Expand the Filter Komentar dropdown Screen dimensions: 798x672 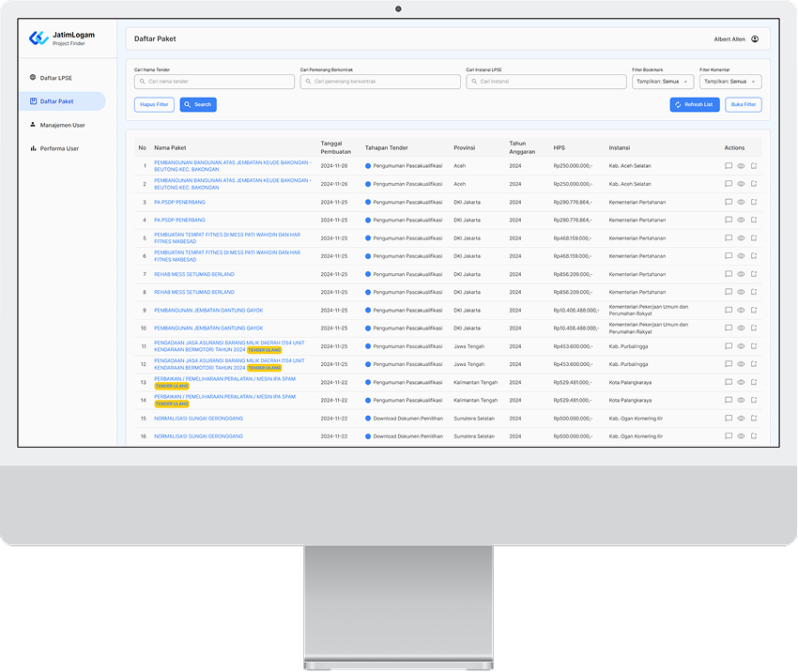point(730,82)
